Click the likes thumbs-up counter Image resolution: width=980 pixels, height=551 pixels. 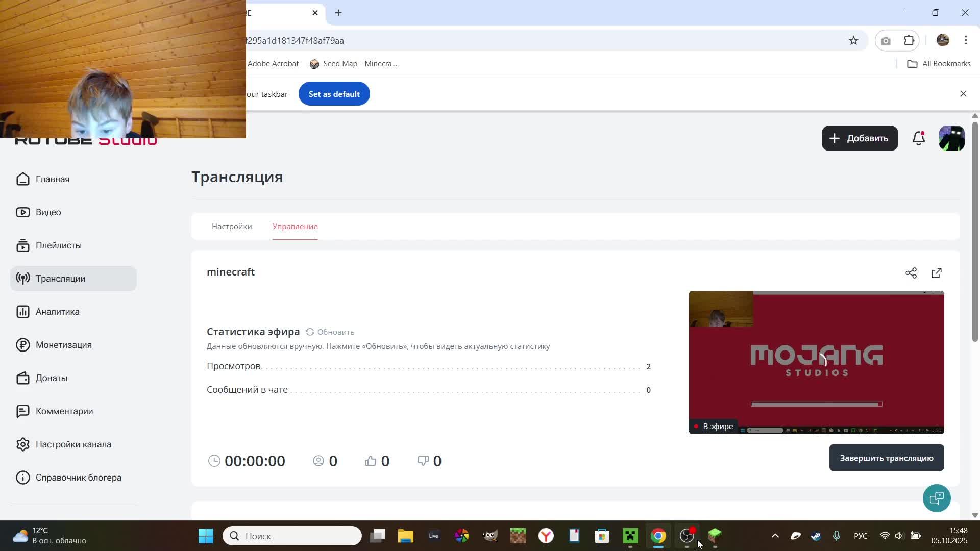[377, 461]
